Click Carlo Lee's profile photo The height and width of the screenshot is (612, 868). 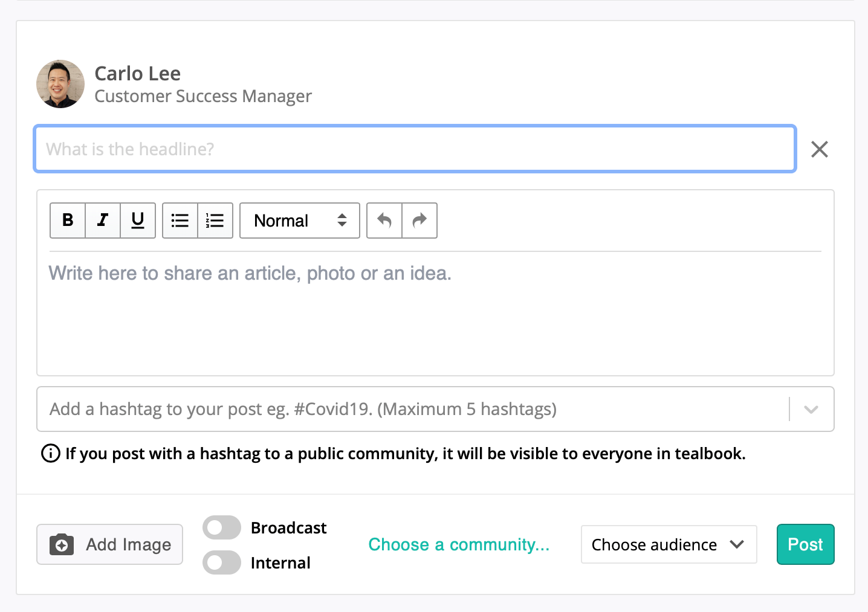[x=60, y=84]
